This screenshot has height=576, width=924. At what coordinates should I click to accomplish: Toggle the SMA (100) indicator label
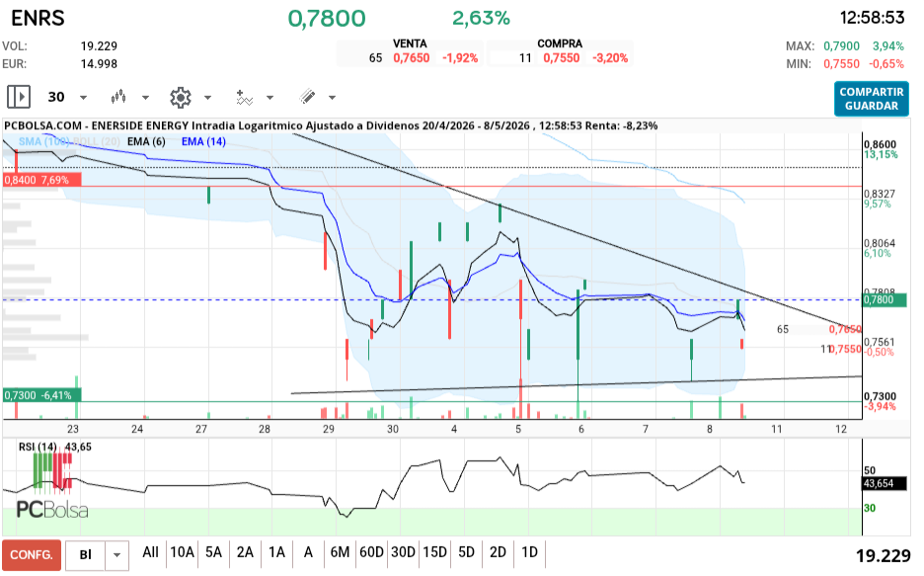coord(44,141)
